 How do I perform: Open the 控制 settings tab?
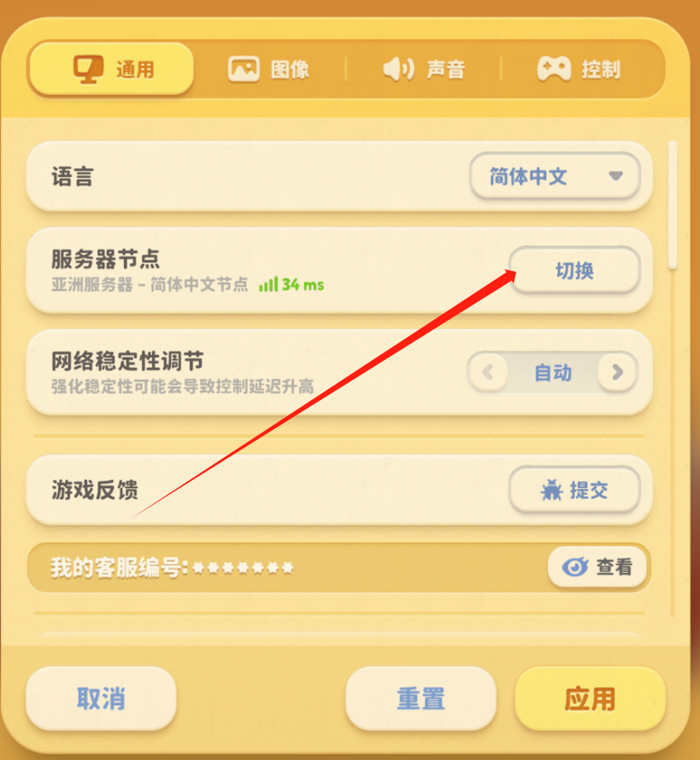pyautogui.click(x=579, y=69)
